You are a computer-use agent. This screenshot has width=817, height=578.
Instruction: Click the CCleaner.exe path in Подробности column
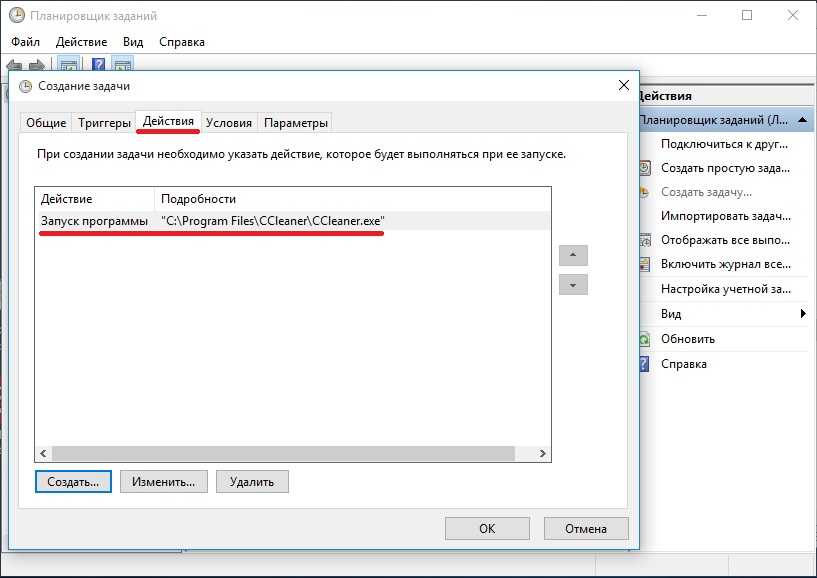coord(273,221)
